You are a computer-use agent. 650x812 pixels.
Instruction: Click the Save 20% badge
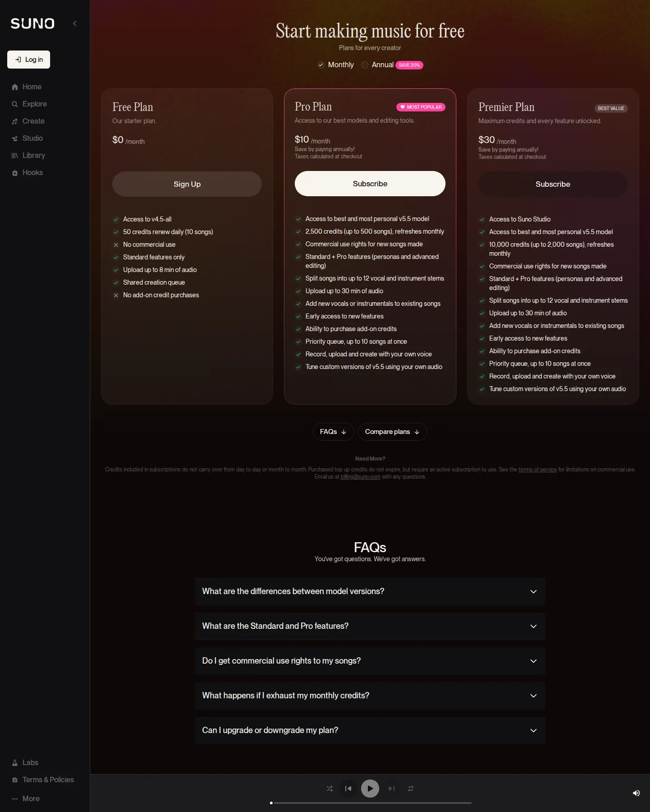click(x=409, y=65)
